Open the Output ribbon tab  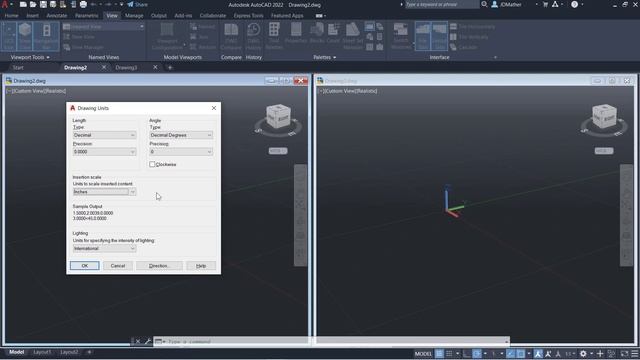[x=159, y=16]
